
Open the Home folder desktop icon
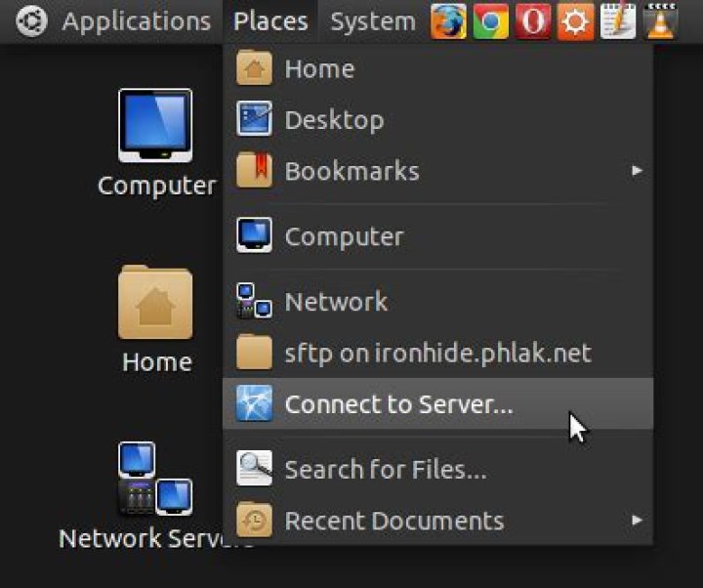(x=155, y=302)
